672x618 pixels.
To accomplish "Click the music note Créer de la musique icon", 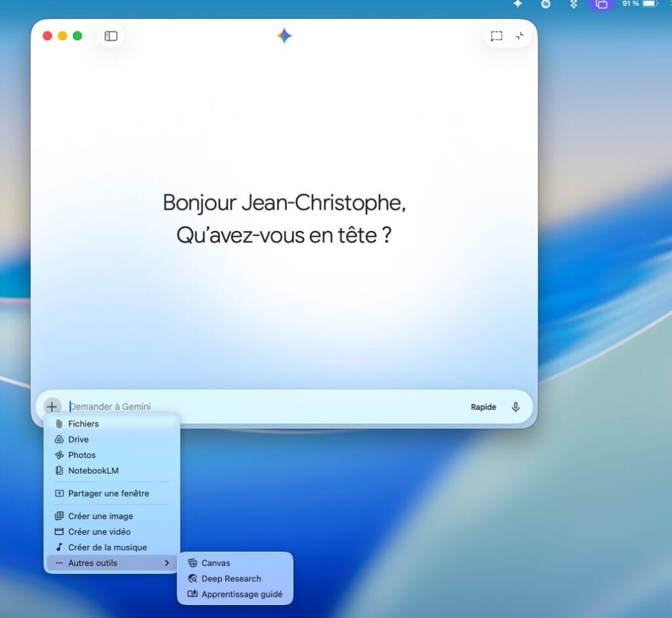I will [x=58, y=547].
